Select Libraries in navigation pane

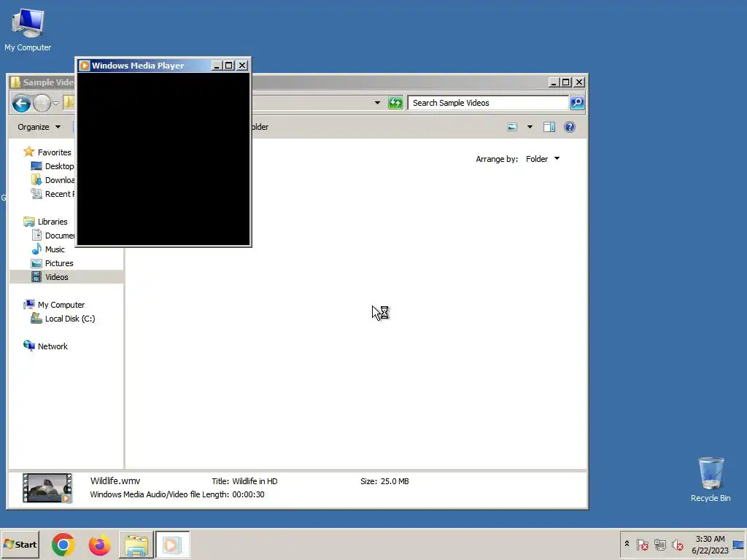(x=46, y=222)
